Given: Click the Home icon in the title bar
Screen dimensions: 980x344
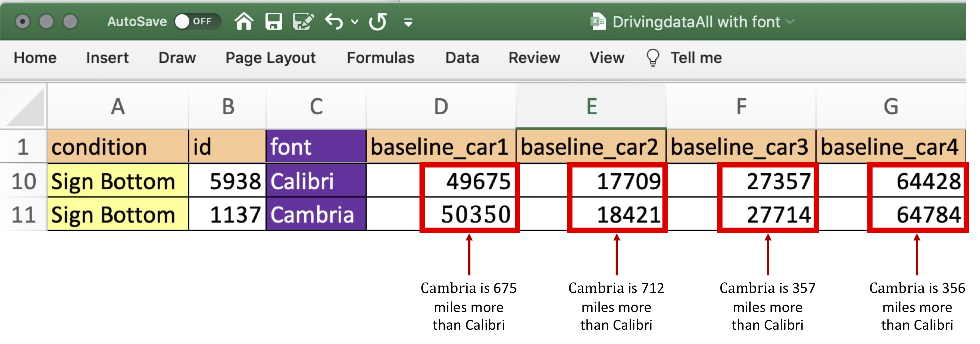Looking at the screenshot, I should pos(244,21).
